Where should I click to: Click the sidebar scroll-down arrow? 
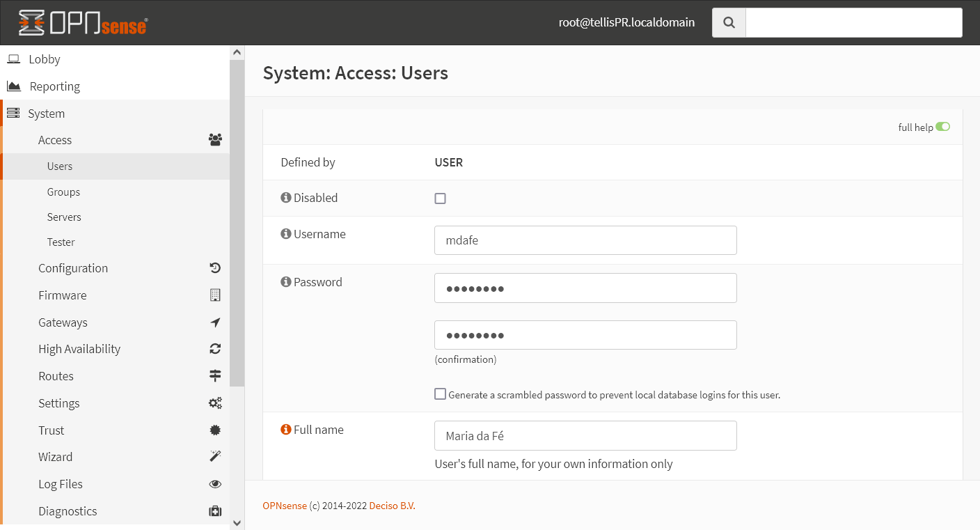point(237,522)
